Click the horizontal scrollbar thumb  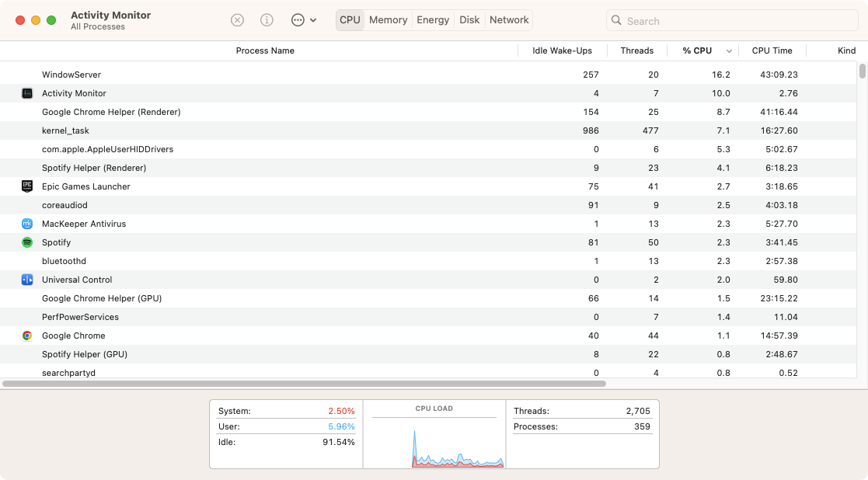304,383
